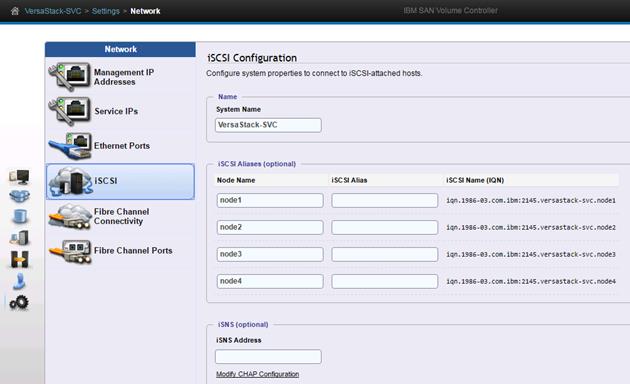Viewport: 630px width, 384px height.
Task: Click the iSCSI Alias column header
Action: coord(349,180)
